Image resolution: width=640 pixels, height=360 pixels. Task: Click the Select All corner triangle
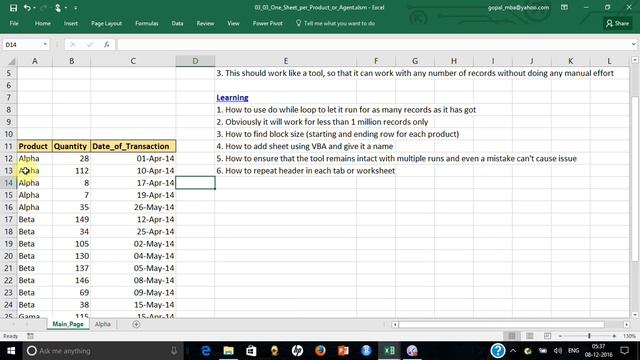click(x=11, y=61)
